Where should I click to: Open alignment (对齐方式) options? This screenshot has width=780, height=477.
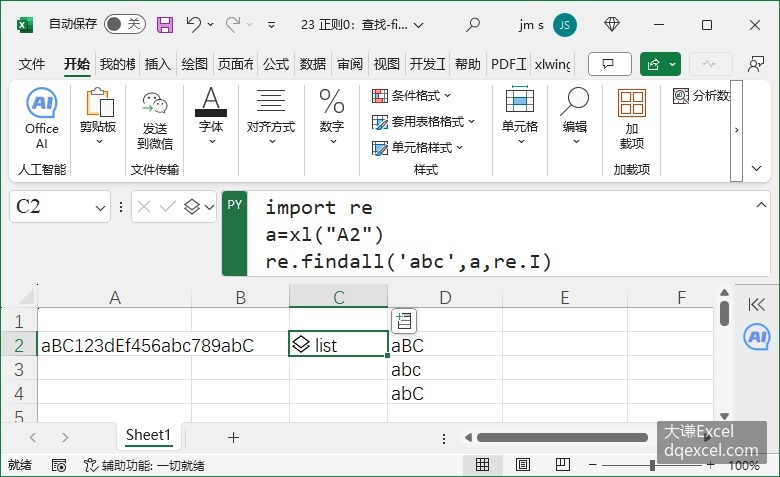pos(271,117)
